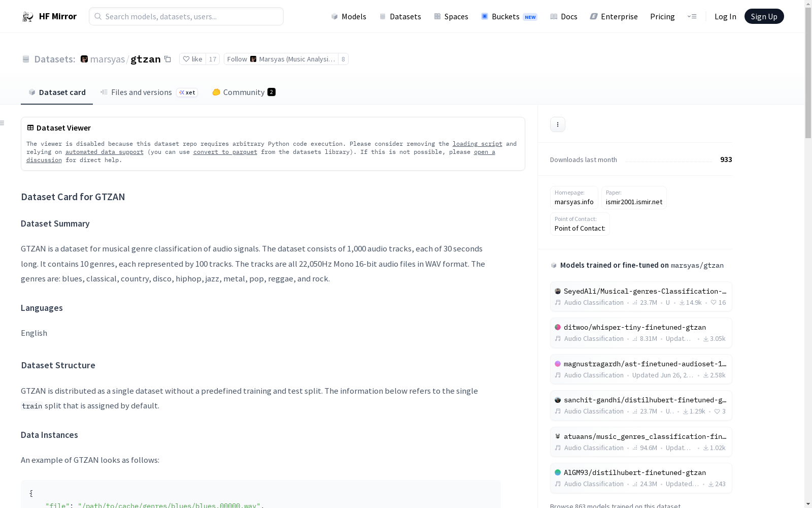
Task: Open SeyedAli/Musical-genres-Classification model card
Action: [641, 297]
